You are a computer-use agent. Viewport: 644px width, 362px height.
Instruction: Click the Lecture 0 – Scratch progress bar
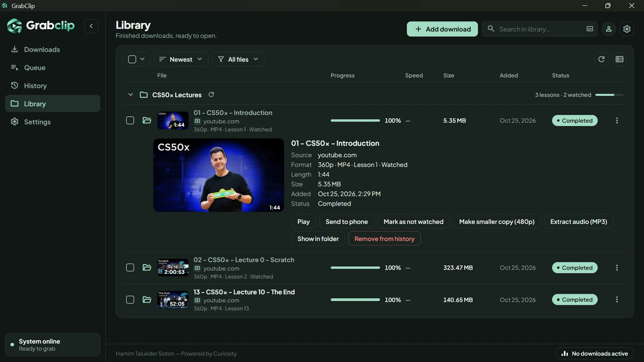[355, 268]
